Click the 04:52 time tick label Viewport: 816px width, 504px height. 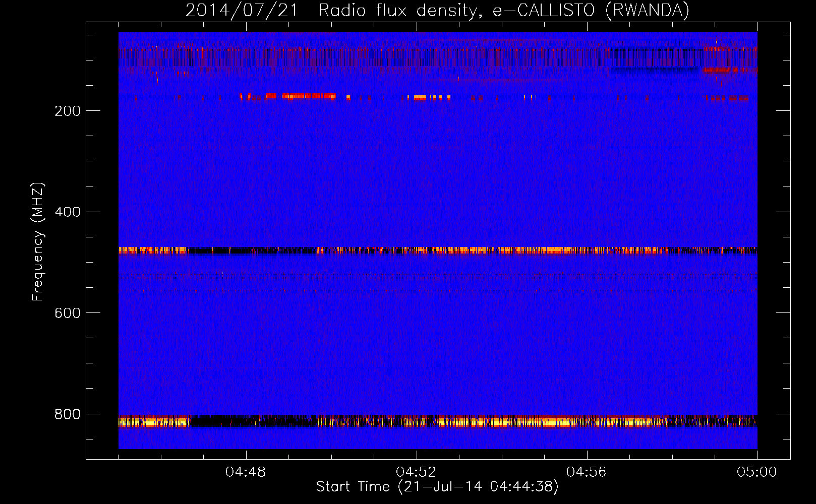(x=416, y=472)
